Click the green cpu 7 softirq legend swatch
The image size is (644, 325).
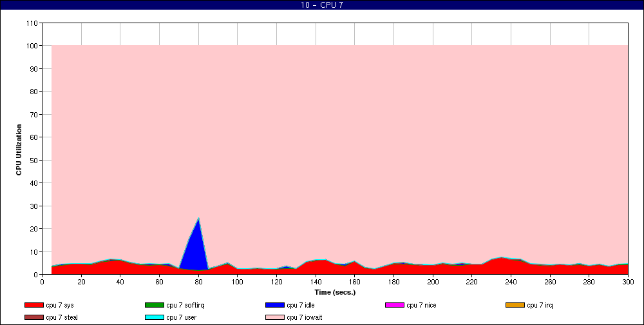(154, 305)
